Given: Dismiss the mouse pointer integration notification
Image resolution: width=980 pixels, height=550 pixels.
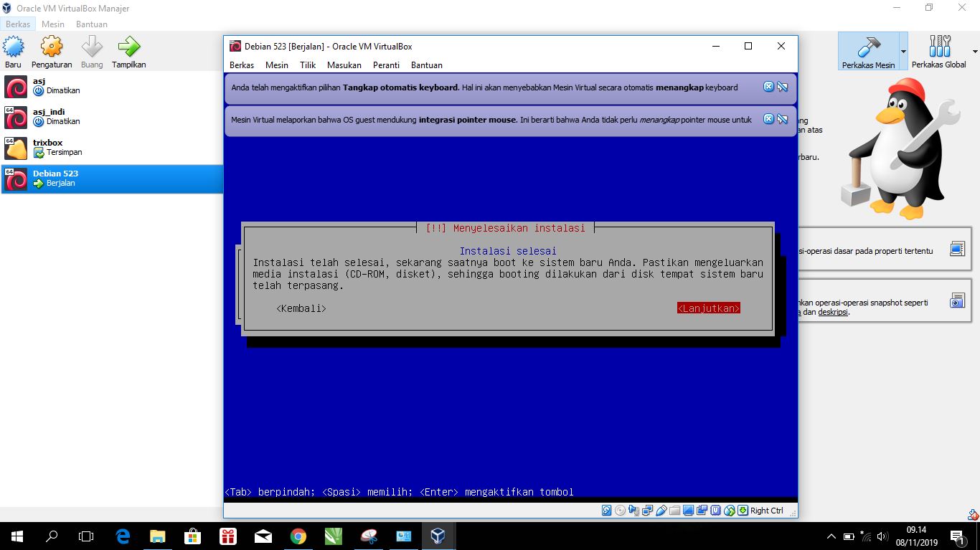Looking at the screenshot, I should pos(768,119).
